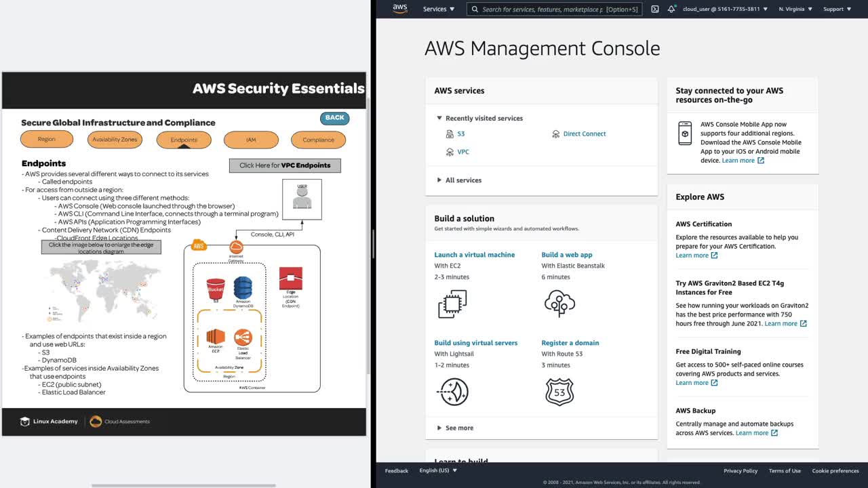Click the mobile phone icon in the Stay connected card
Viewport: 868px width, 488px height.
pyautogui.click(x=686, y=134)
